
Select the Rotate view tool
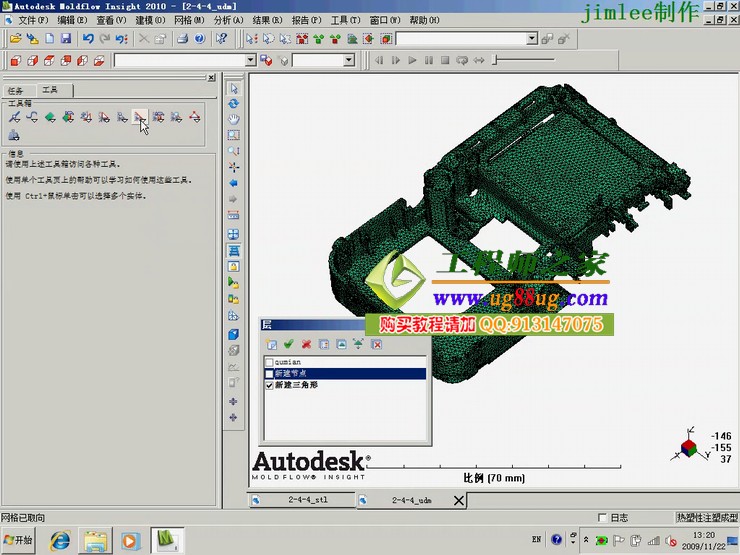tap(234, 103)
